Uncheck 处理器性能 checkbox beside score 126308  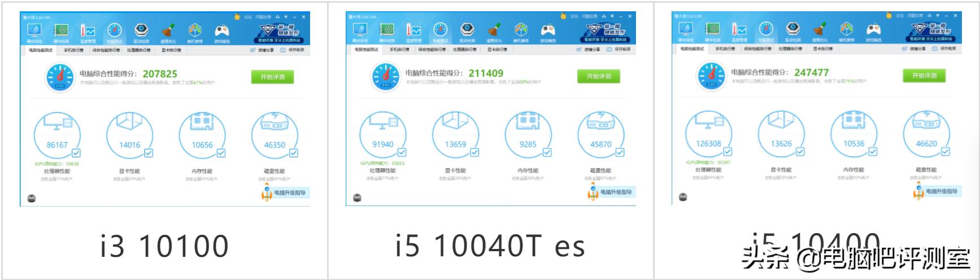click(x=728, y=151)
